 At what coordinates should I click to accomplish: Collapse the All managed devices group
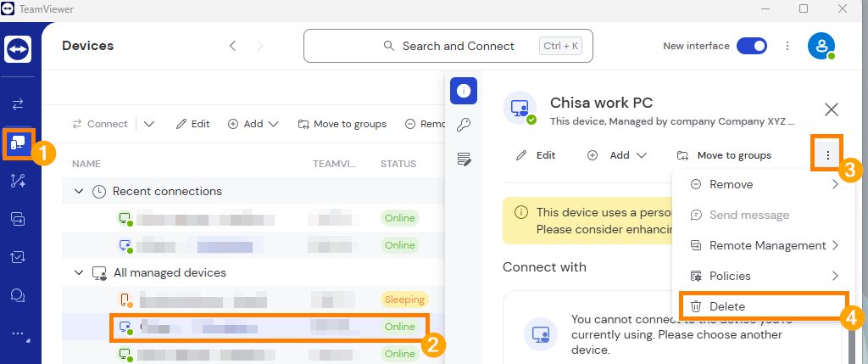(x=79, y=273)
